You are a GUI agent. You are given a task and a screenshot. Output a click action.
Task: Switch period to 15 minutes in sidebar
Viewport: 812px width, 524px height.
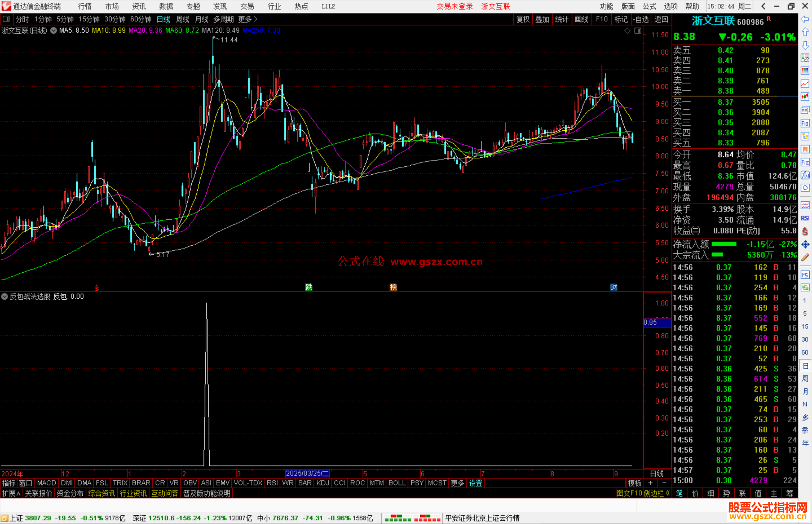coord(805,326)
